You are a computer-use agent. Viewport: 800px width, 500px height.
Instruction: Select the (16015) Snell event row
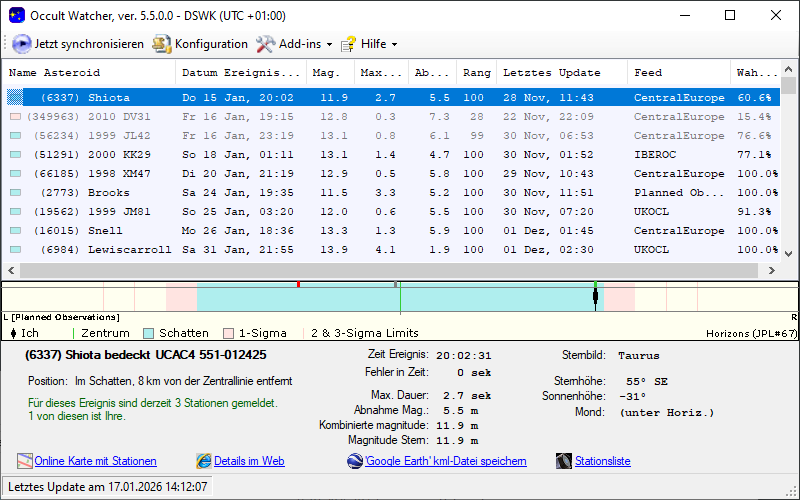tap(393, 231)
